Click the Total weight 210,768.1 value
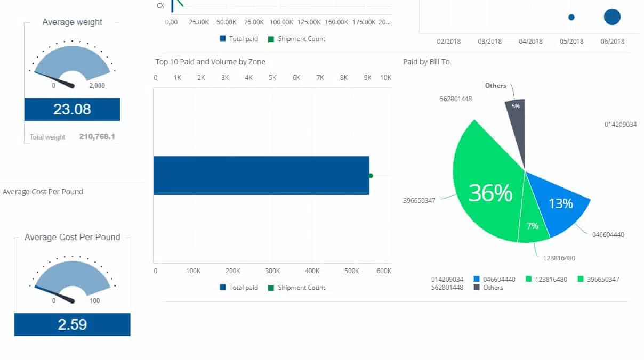 [97, 136]
